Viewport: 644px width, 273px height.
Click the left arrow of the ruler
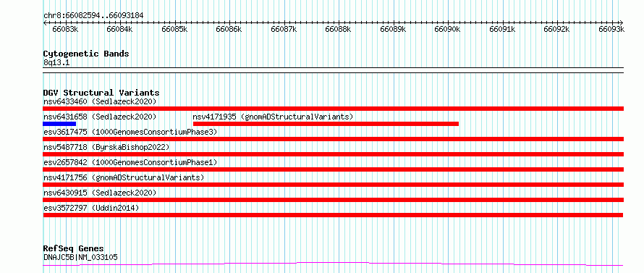pos(45,22)
